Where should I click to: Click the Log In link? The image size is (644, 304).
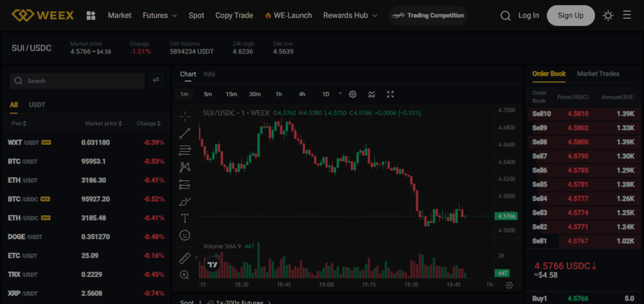tap(529, 15)
